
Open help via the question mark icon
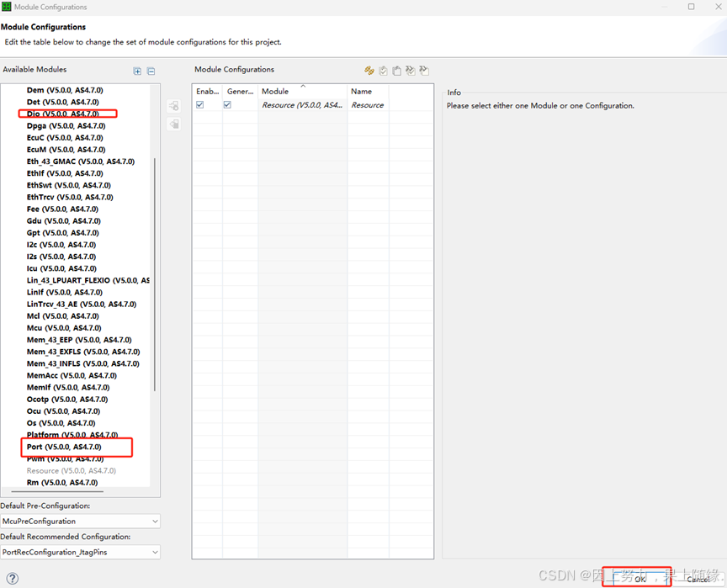click(13, 578)
